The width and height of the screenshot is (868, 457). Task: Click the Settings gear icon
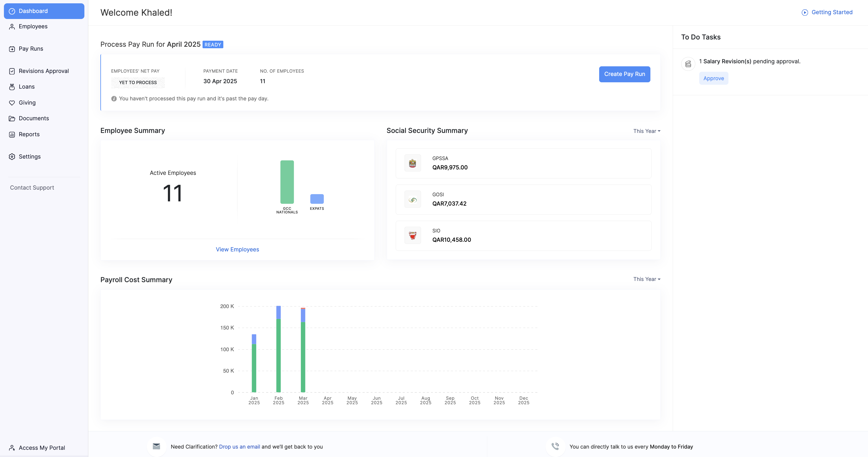pyautogui.click(x=12, y=157)
